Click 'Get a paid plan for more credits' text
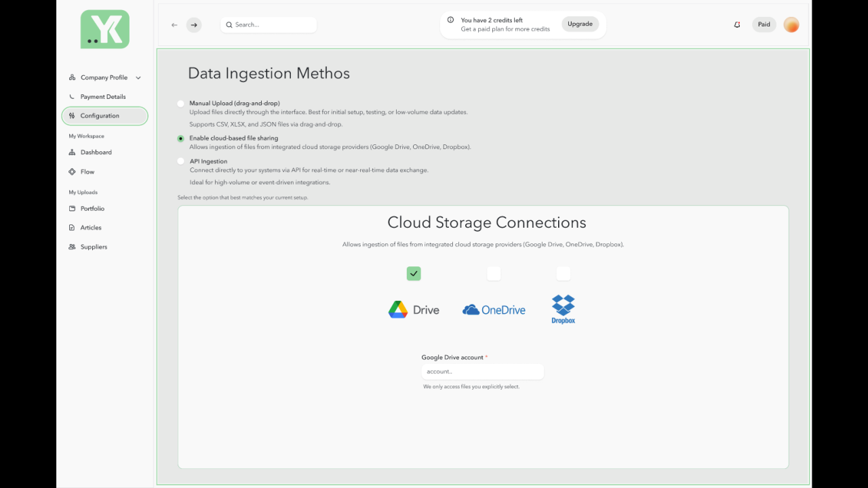The height and width of the screenshot is (488, 868). pos(505,30)
